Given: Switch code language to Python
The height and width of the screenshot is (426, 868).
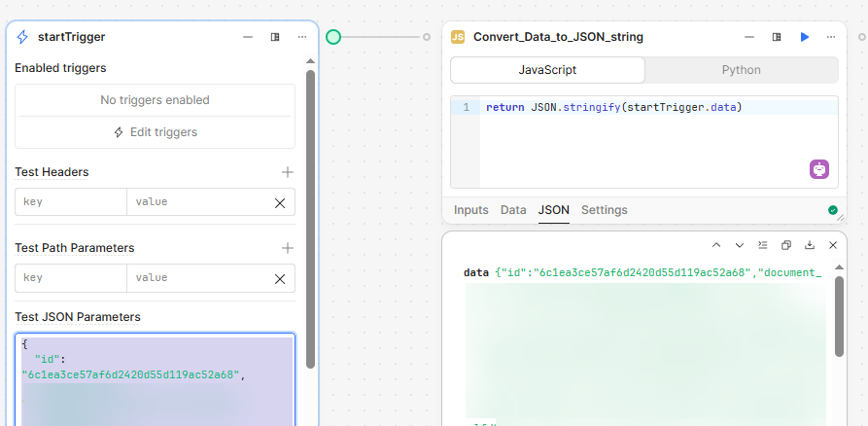Looking at the screenshot, I should tap(741, 70).
